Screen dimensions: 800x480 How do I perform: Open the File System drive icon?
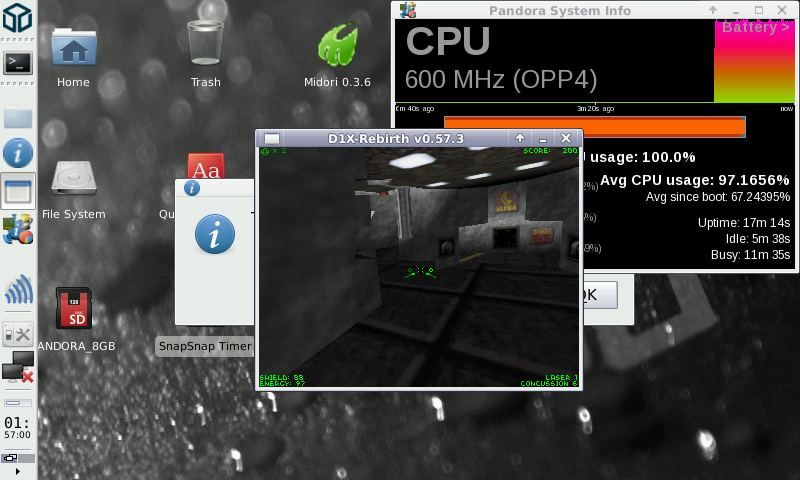click(73, 180)
